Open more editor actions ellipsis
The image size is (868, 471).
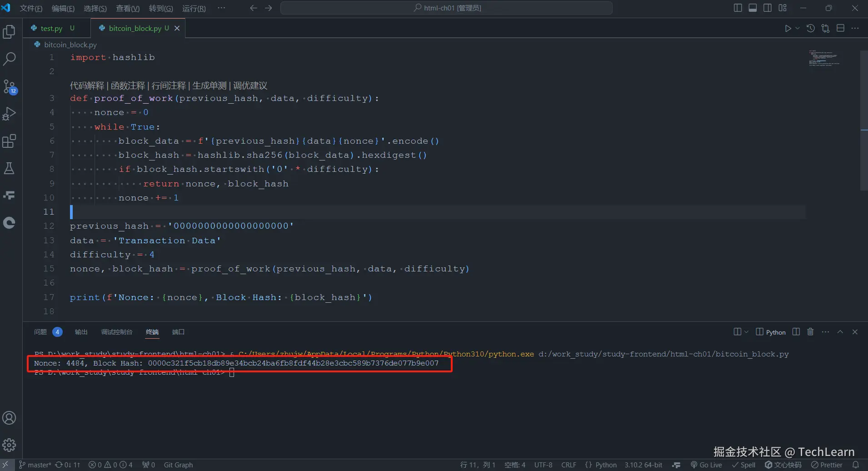[855, 28]
